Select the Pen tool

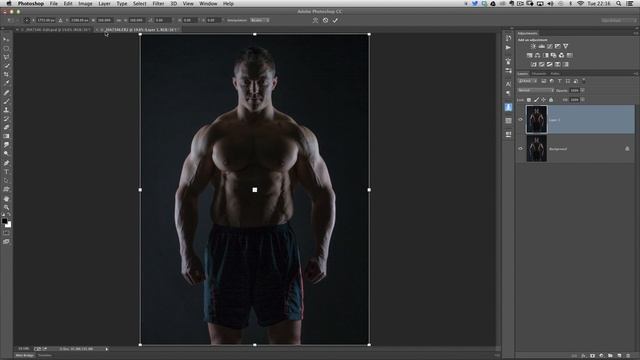6,163
